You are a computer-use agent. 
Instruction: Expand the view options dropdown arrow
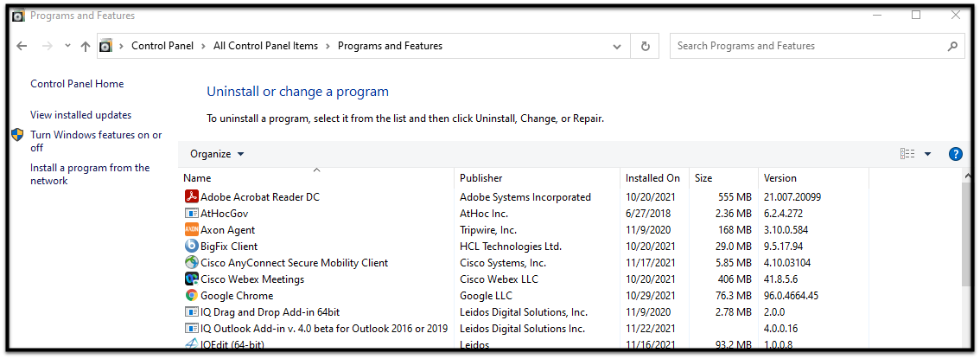[x=927, y=154]
